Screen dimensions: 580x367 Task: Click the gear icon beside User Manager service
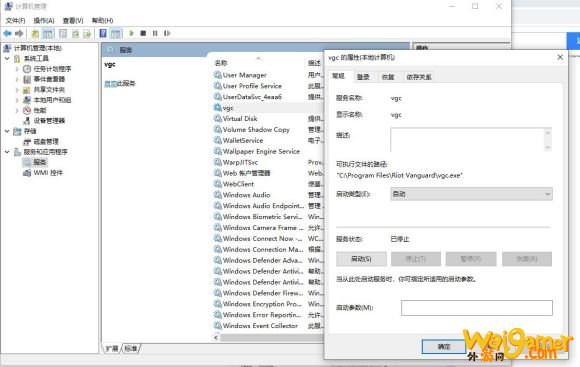[x=218, y=75]
